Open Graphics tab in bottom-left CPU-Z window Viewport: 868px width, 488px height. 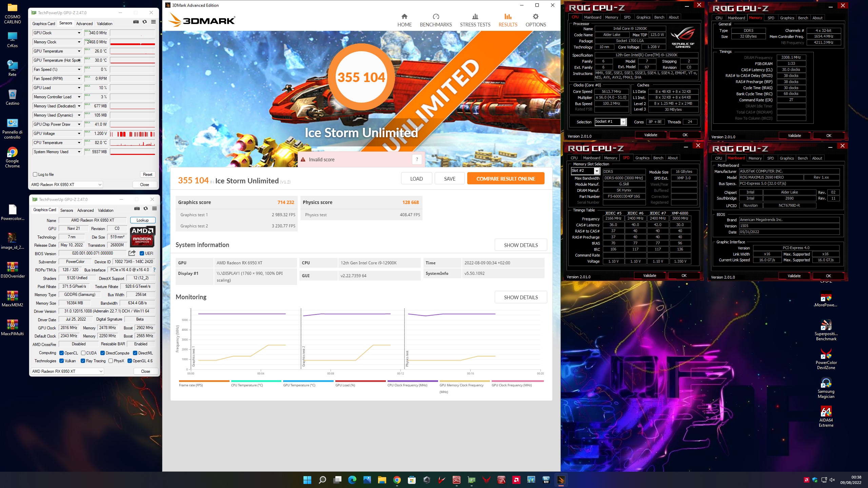(x=642, y=158)
